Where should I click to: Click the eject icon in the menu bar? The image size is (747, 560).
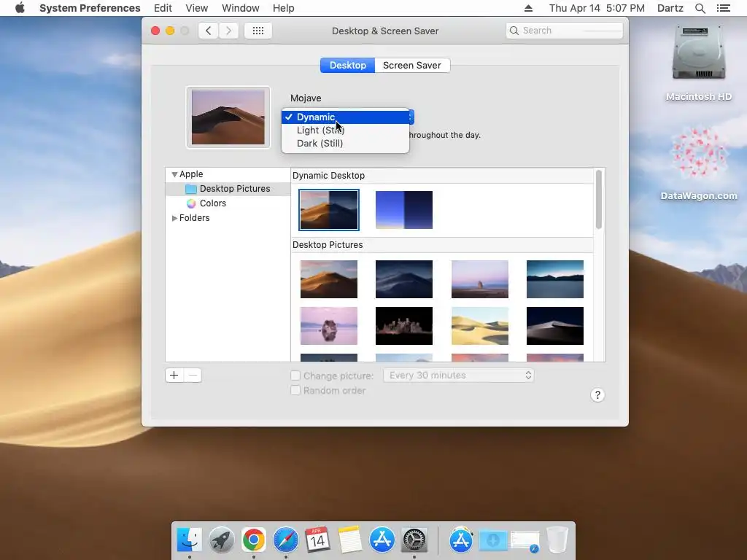coord(528,8)
